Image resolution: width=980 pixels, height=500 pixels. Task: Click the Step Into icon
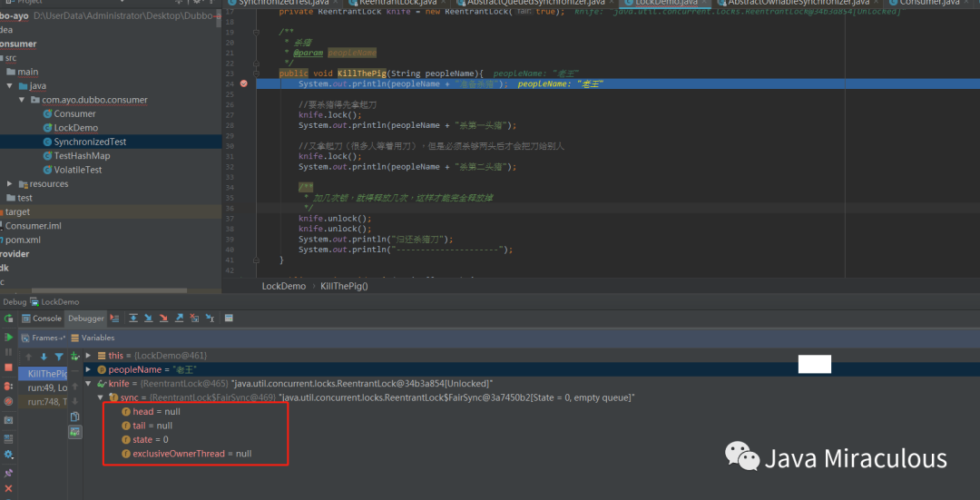coord(148,319)
